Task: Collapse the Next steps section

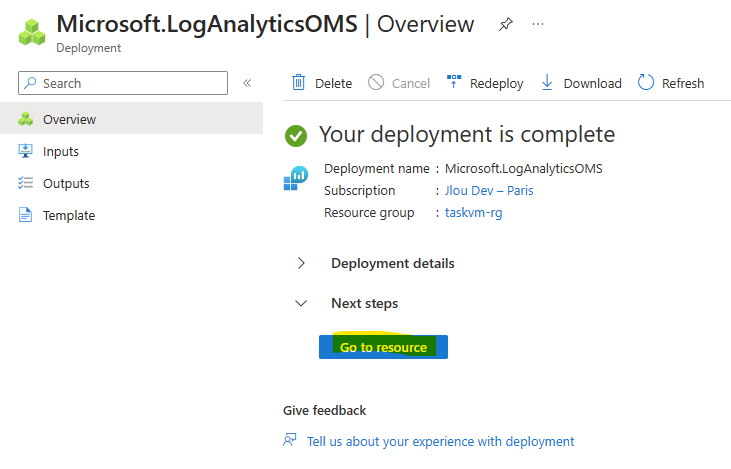Action: 301,303
